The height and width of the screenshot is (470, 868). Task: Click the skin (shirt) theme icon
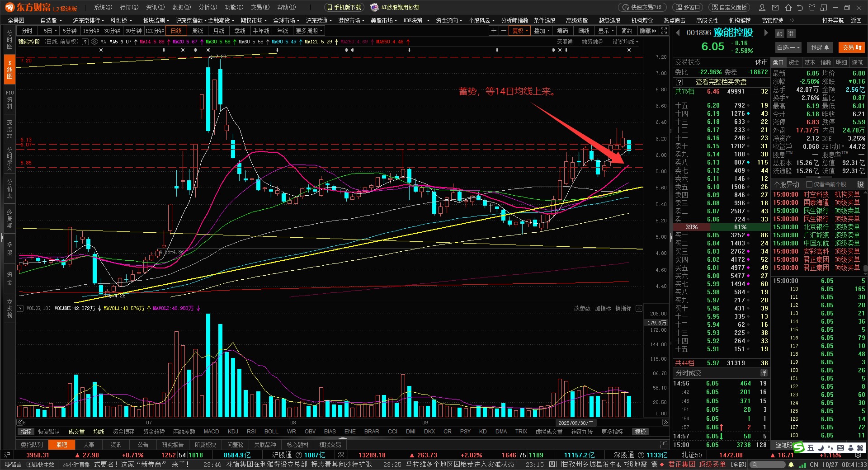pyautogui.click(x=812, y=8)
